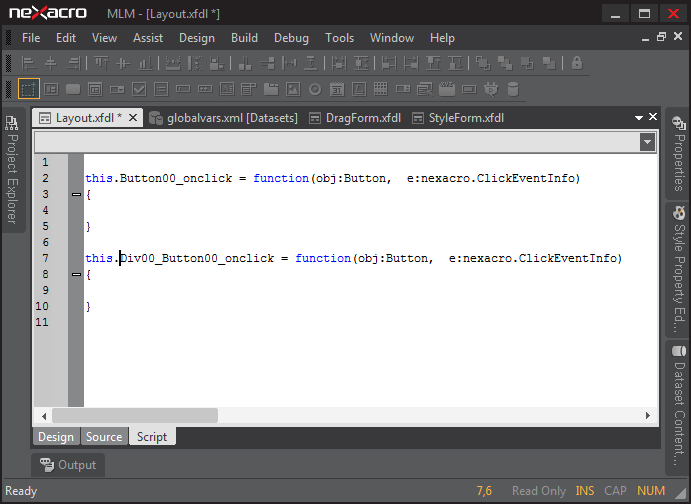The height and width of the screenshot is (504, 691).
Task: Pick the ImageViewer component icon
Action: (x=293, y=89)
